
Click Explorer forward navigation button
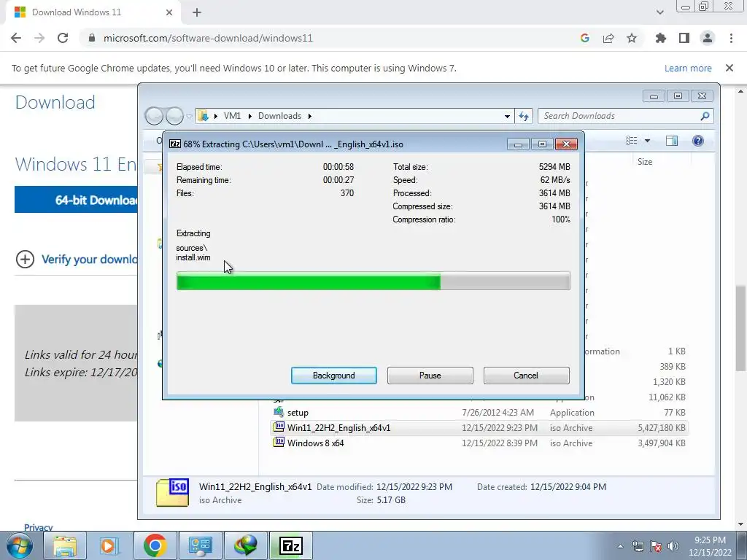click(x=174, y=116)
